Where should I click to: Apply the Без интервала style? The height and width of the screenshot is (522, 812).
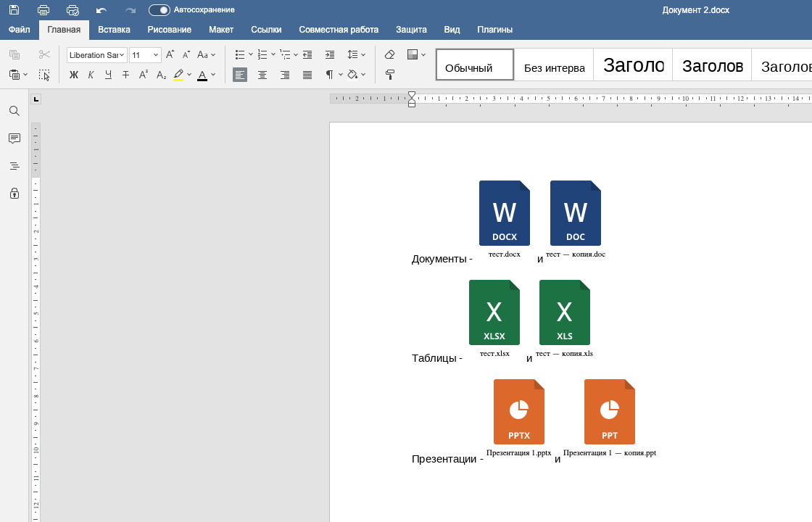pyautogui.click(x=554, y=65)
